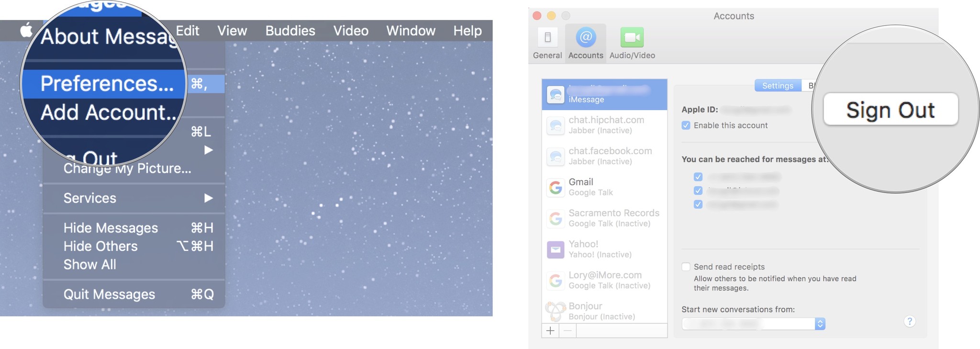The width and height of the screenshot is (980, 349).
Task: Select the Sacramento Records Google Talk account
Action: (604, 218)
